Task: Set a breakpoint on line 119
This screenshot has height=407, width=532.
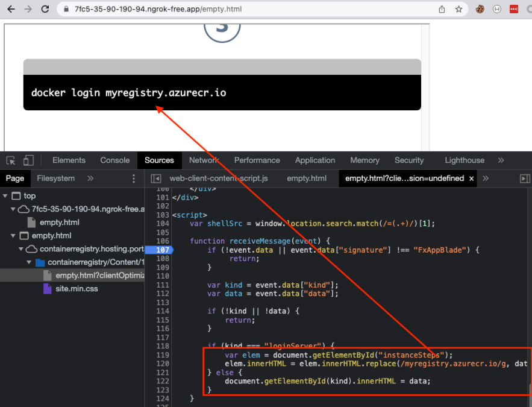Action: click(163, 355)
